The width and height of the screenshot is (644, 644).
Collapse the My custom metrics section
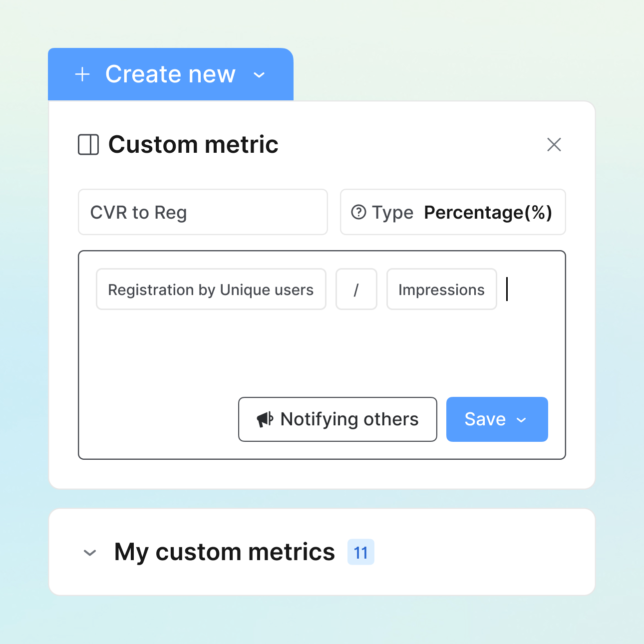[90, 552]
